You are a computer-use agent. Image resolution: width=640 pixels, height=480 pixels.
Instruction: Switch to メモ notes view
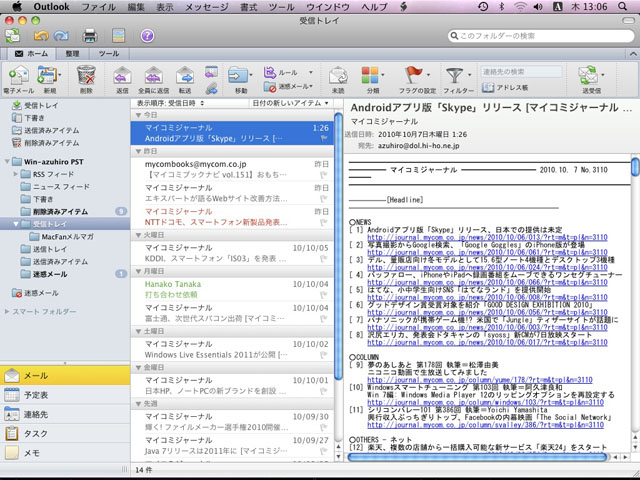[x=65, y=453]
